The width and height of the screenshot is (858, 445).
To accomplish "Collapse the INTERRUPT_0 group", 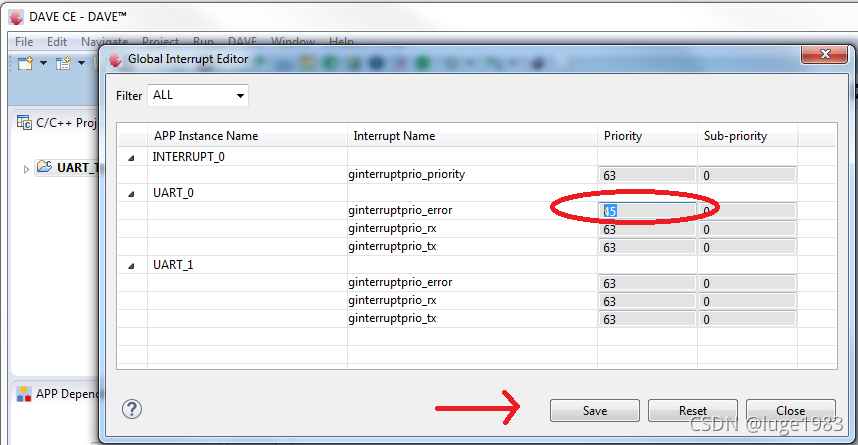I will tap(131, 158).
